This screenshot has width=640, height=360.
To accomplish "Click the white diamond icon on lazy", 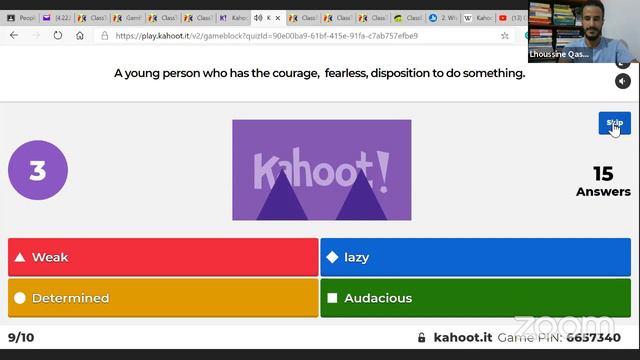I will click(332, 257).
